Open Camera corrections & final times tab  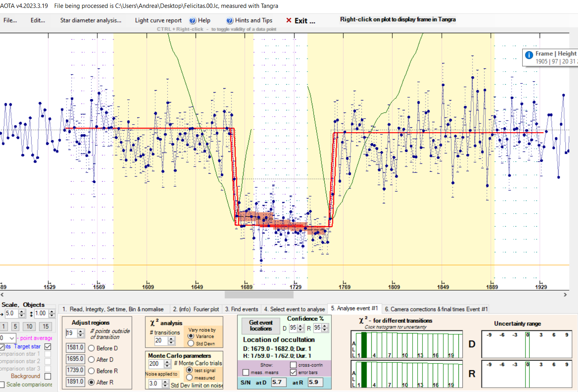pyautogui.click(x=436, y=309)
